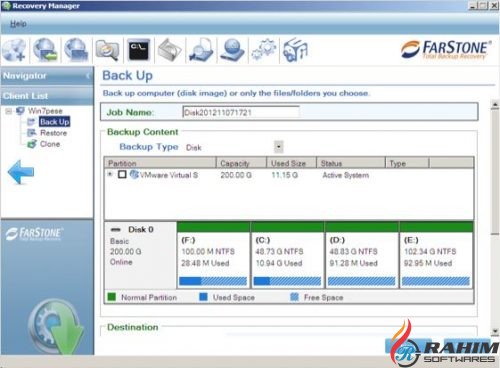The image size is (500, 368).
Task: Click the vertical scrollbar thumb
Action: (495, 172)
